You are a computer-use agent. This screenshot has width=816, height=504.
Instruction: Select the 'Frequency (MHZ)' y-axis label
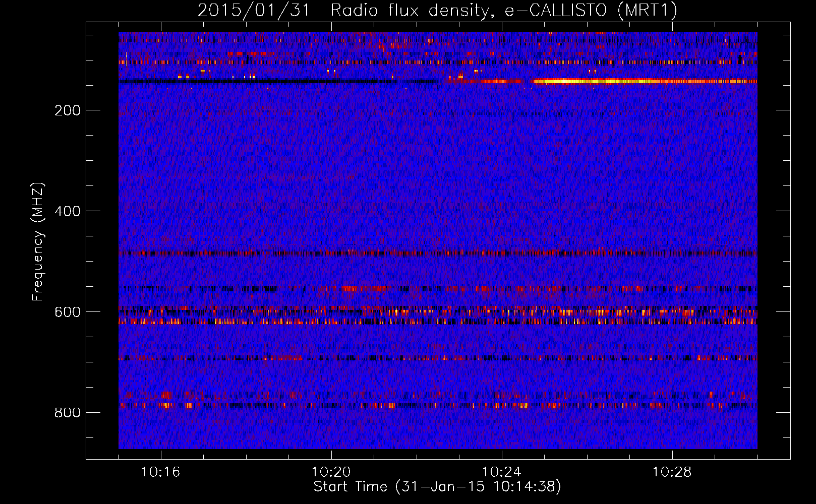point(38,241)
